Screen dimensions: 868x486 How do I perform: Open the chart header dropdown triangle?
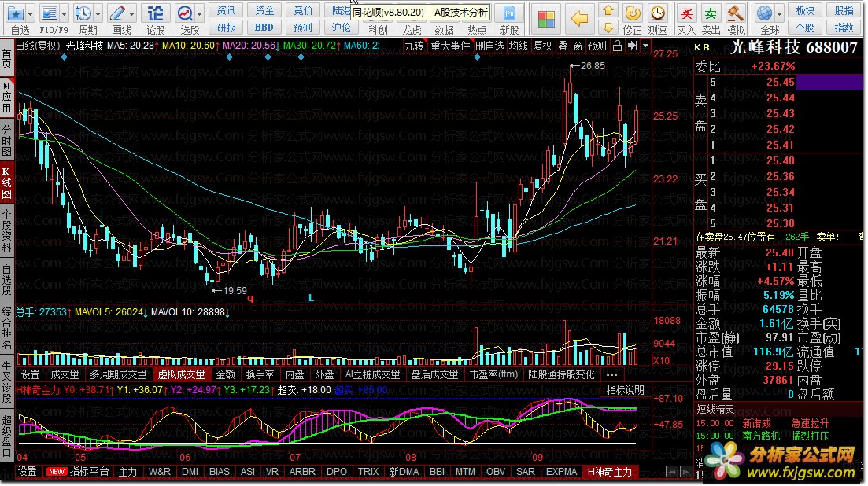point(645,46)
